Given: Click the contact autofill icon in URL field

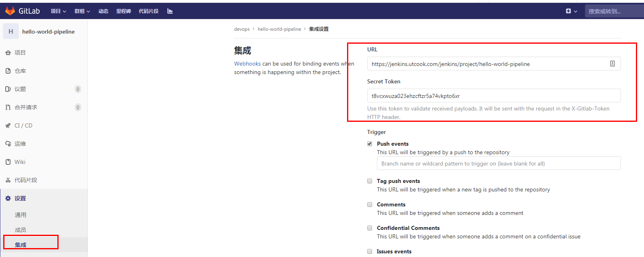Looking at the screenshot, I should click(x=612, y=64).
